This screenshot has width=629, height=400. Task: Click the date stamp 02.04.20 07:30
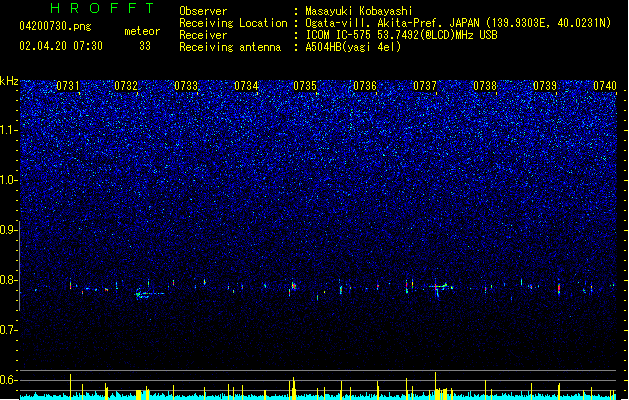61,46
